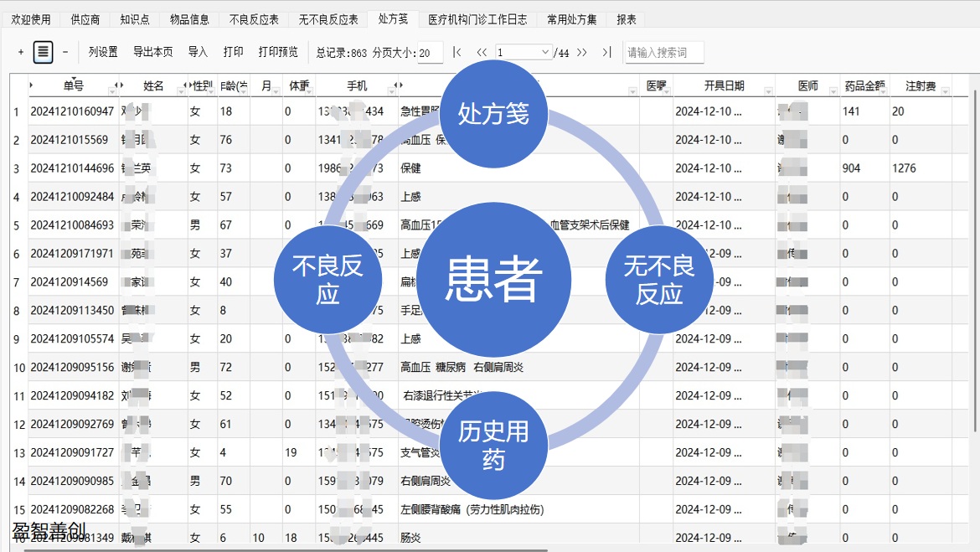Image resolution: width=980 pixels, height=552 pixels.
Task: Jump to the last page
Action: coord(606,52)
